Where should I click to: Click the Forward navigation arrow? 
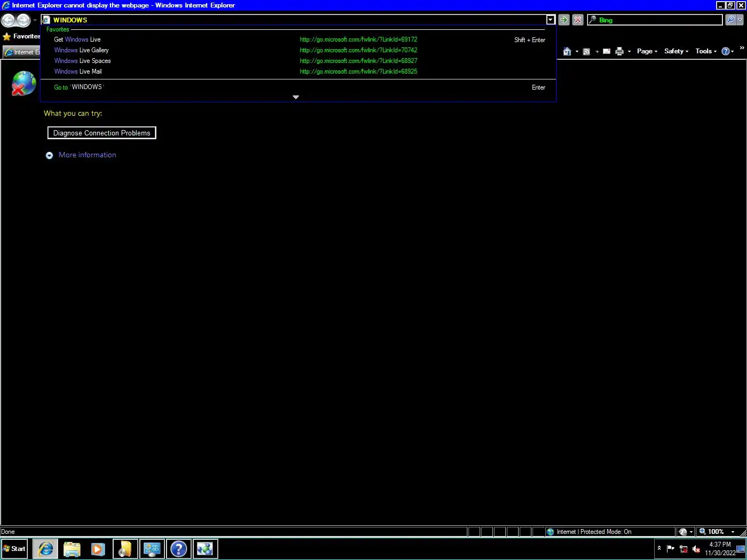(23, 20)
